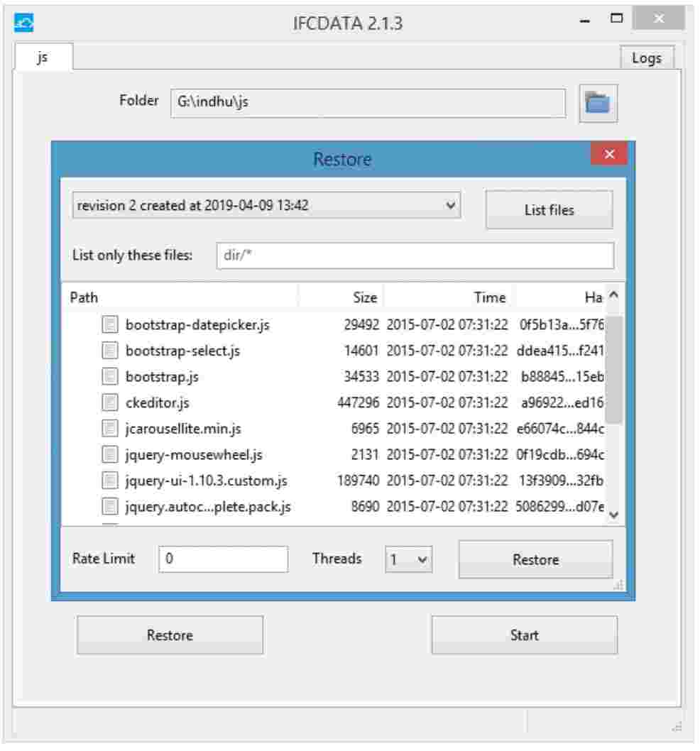Click the Restore dialog title text
This screenshot has height=751, width=700.
point(342,159)
